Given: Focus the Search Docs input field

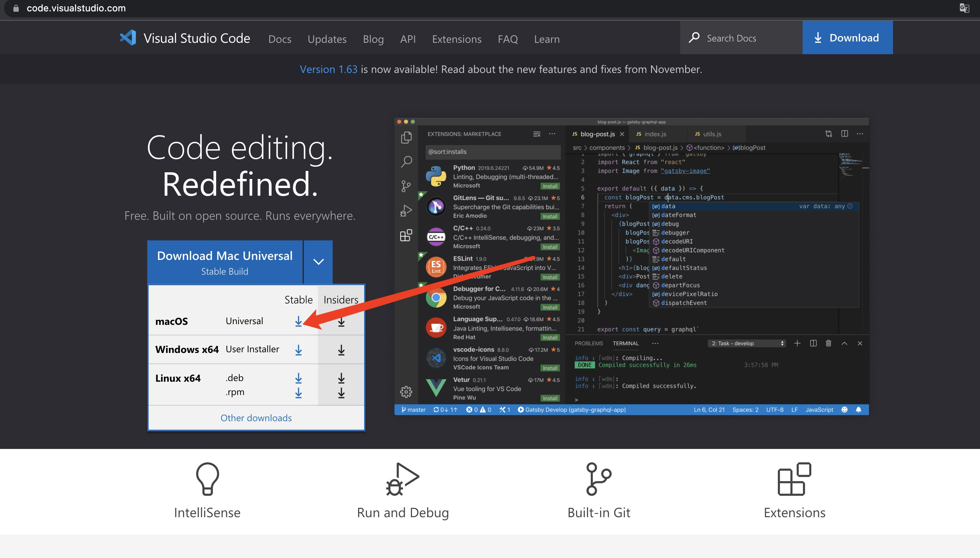Looking at the screenshot, I should tap(741, 37).
